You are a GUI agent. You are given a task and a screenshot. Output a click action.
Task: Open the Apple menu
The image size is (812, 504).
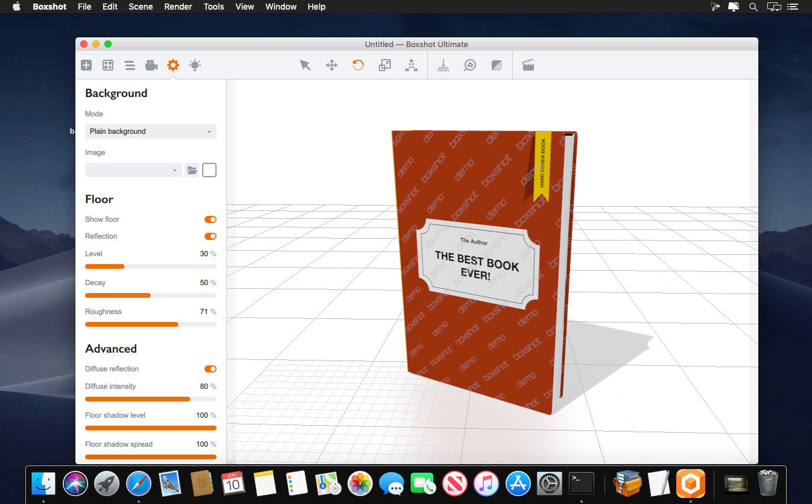[16, 7]
